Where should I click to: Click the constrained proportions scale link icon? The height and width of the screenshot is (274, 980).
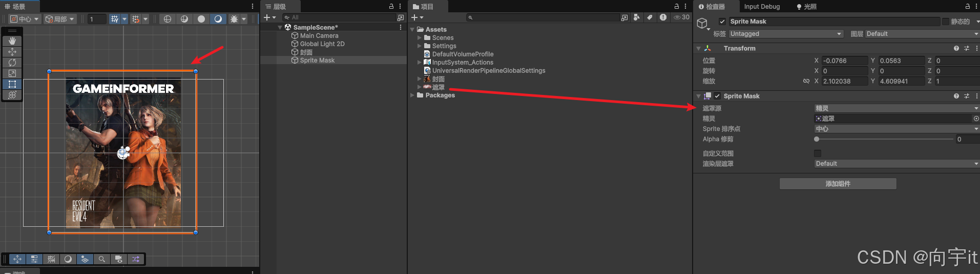point(806,81)
